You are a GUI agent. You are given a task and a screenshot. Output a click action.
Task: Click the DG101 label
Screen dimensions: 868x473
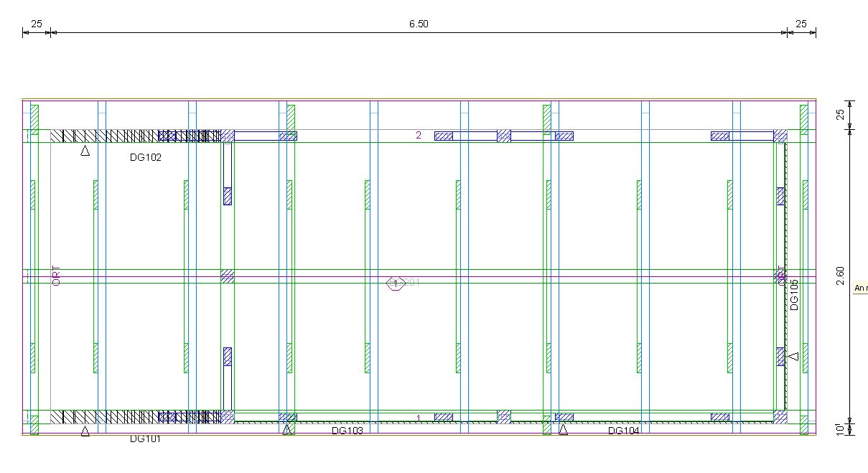point(146,439)
